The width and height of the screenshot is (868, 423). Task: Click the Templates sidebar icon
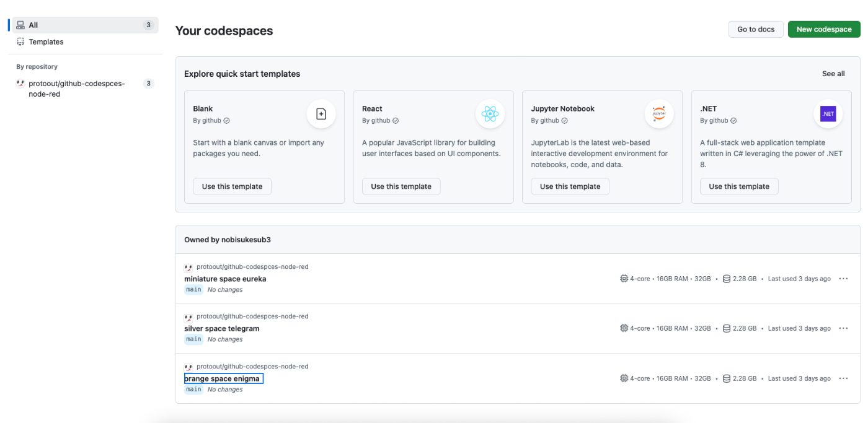pos(20,41)
